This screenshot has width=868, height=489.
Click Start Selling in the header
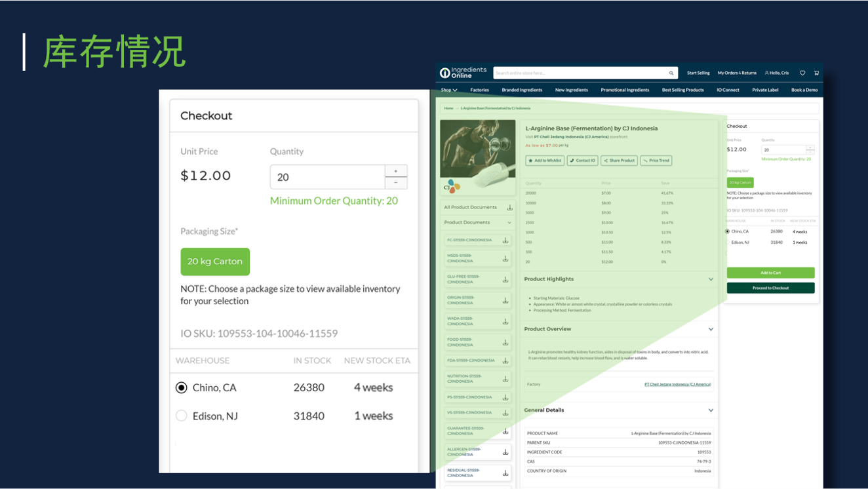[x=698, y=73]
